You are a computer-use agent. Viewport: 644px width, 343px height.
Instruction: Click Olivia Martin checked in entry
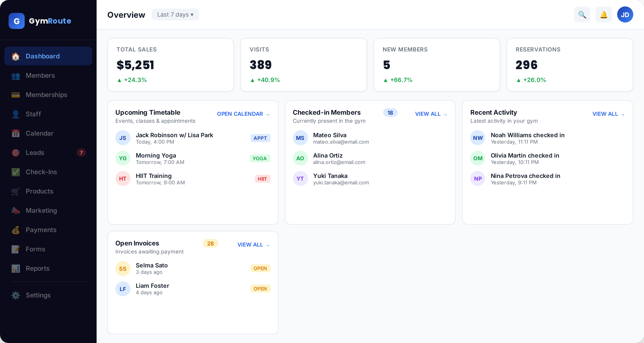click(x=548, y=158)
